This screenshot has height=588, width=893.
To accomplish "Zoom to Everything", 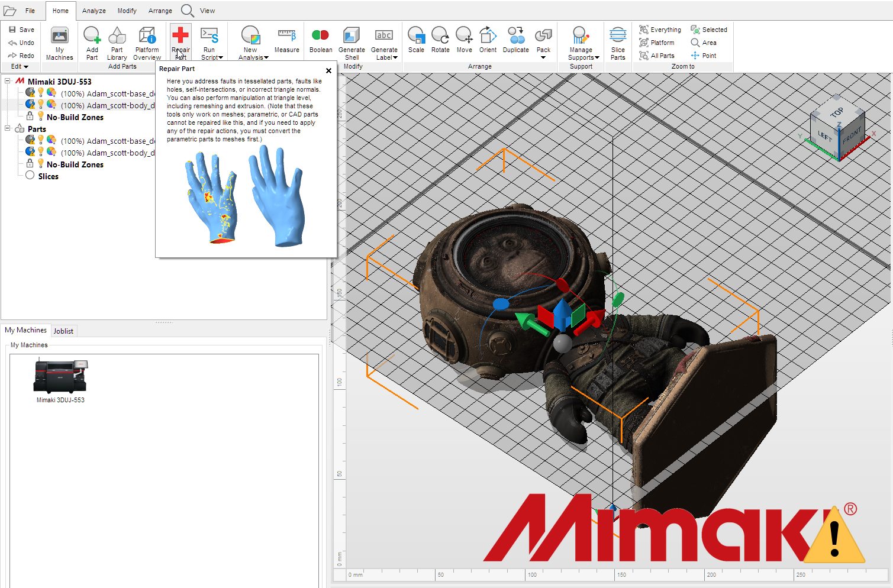I will pos(660,30).
